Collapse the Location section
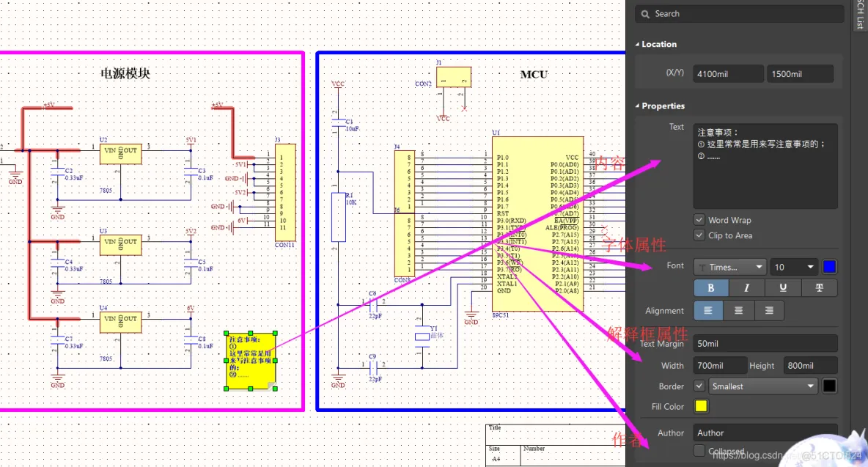Viewport: 868px width, 467px height. click(x=637, y=44)
